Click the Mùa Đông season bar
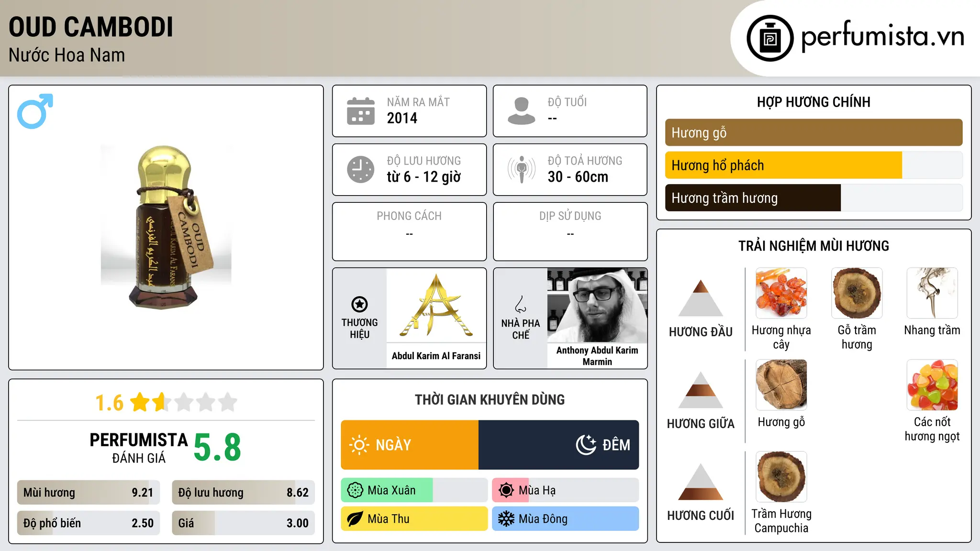980x551 pixels. coord(565,519)
